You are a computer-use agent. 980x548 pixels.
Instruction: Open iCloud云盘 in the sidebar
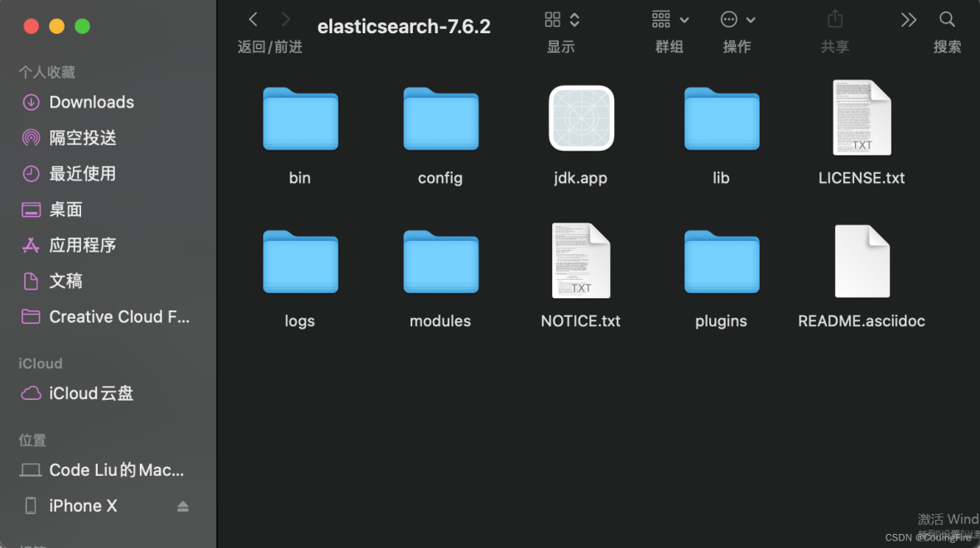pyautogui.click(x=87, y=393)
